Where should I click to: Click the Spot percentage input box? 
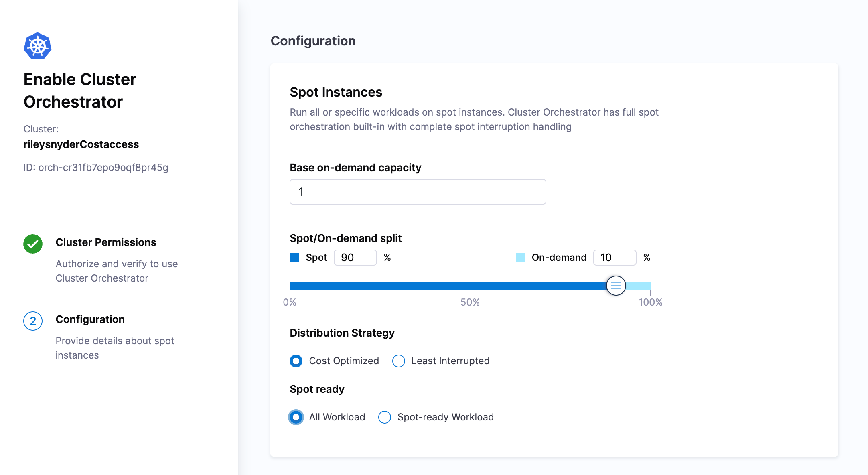[355, 258]
